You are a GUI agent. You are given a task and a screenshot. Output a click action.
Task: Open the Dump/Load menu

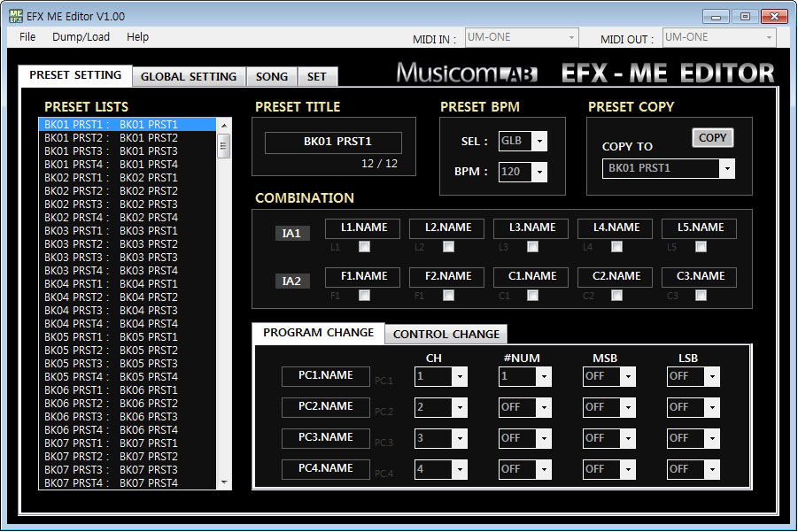(x=81, y=36)
